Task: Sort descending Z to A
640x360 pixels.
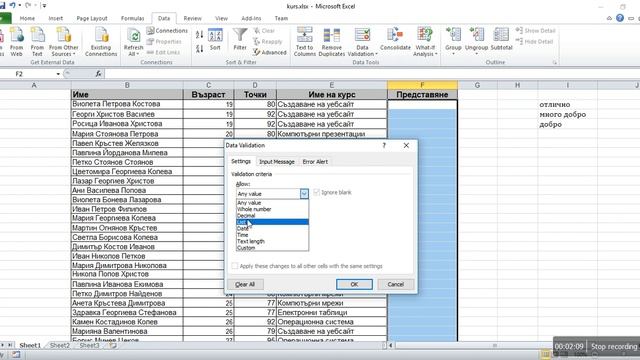Action: [199, 49]
